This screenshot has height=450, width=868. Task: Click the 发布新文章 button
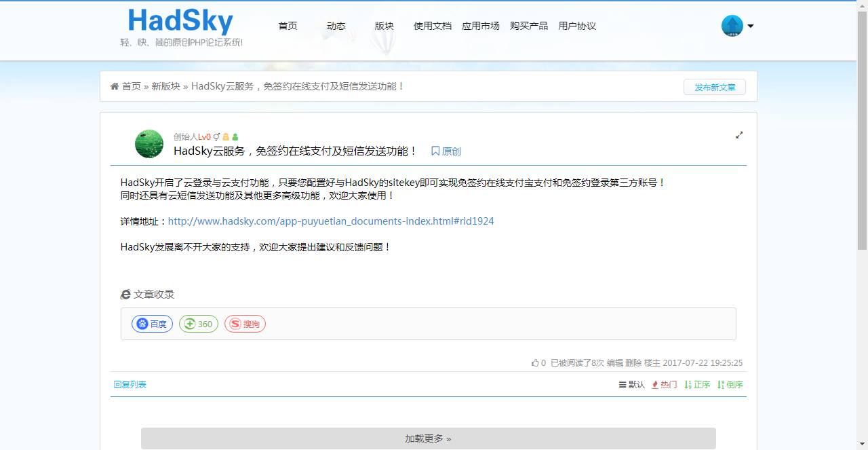pos(715,87)
